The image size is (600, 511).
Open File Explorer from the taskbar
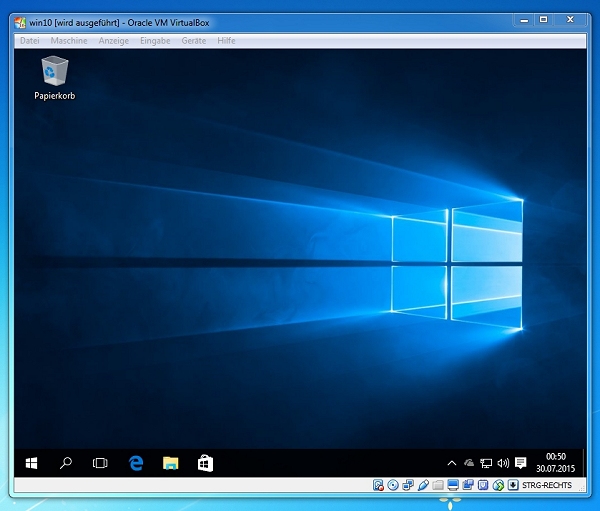pos(170,463)
